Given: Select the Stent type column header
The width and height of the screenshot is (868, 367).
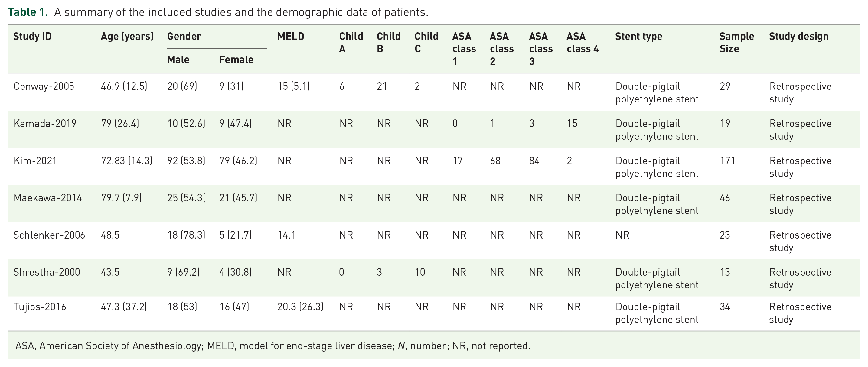Looking at the screenshot, I should coord(638,36).
